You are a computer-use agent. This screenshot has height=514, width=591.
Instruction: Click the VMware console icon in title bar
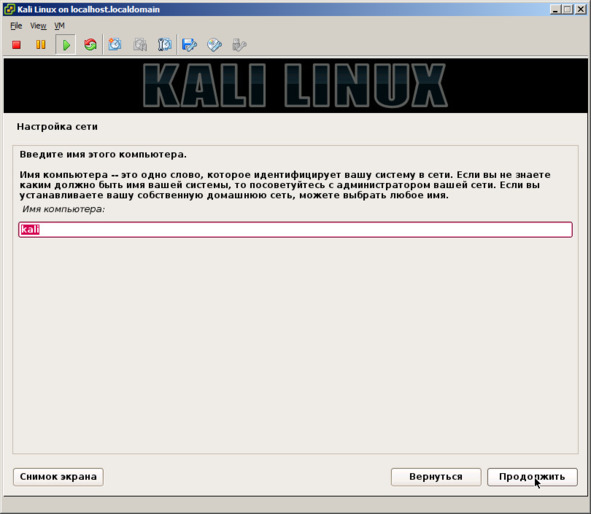point(9,9)
